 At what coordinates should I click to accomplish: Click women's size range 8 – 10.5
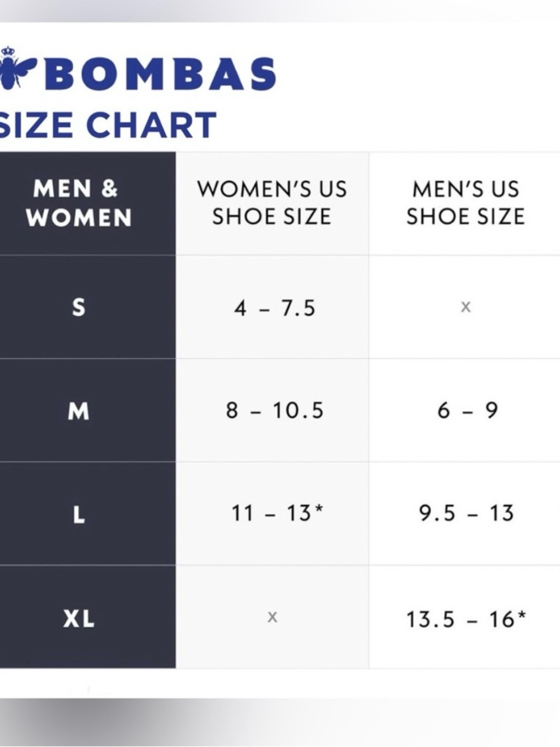click(274, 411)
